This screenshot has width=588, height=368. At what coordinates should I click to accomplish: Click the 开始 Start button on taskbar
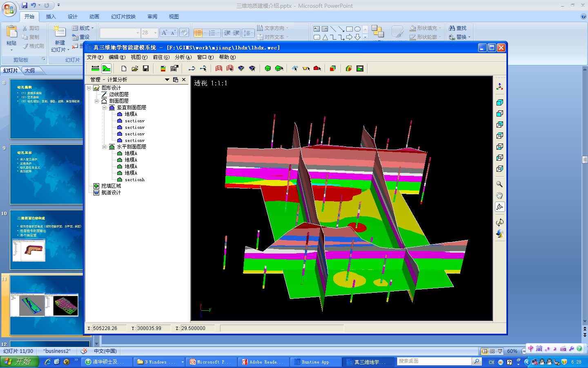19,362
